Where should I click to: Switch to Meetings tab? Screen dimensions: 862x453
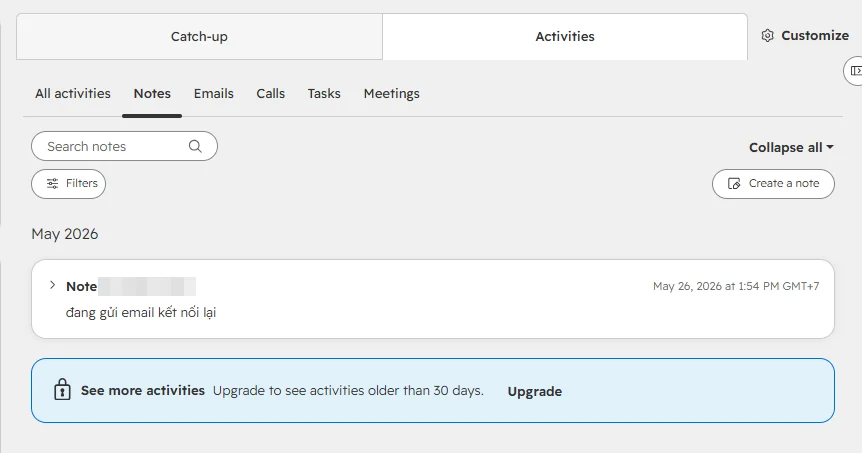coord(391,93)
